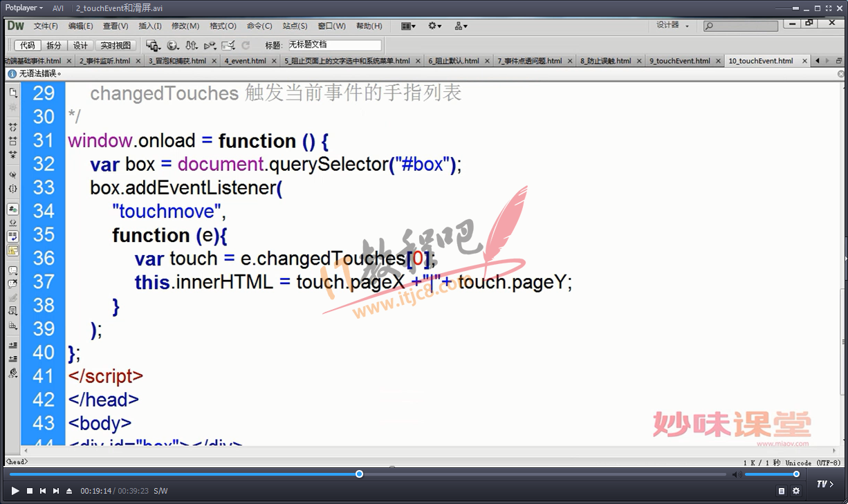This screenshot has width=848, height=504.
Task: Open the 查看(V) menu
Action: tap(116, 26)
